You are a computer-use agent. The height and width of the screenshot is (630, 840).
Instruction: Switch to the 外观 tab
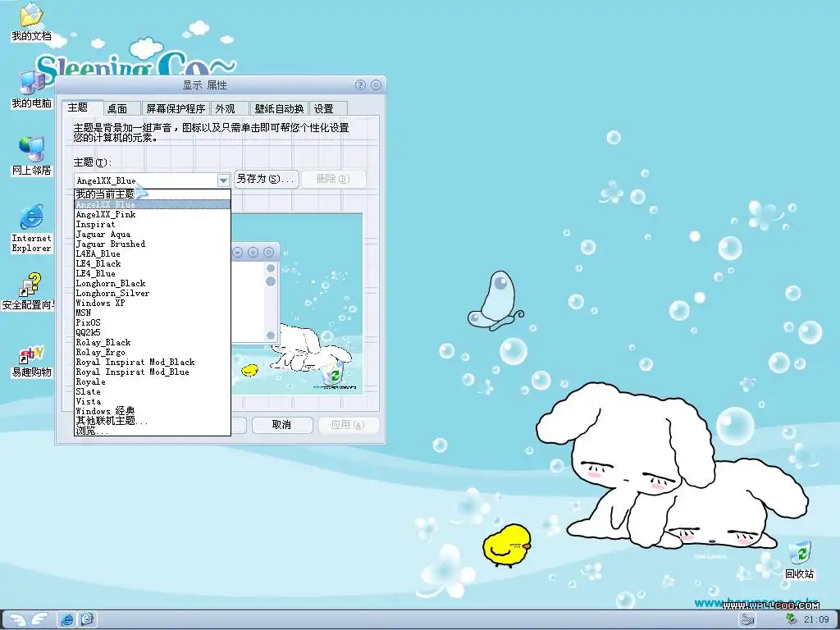pyautogui.click(x=230, y=109)
